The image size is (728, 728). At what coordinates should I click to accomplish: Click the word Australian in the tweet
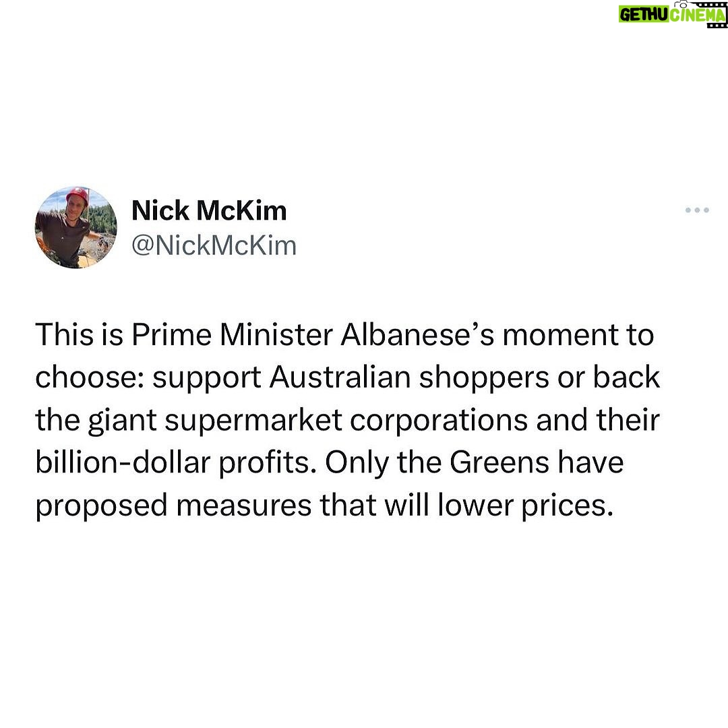340,377
